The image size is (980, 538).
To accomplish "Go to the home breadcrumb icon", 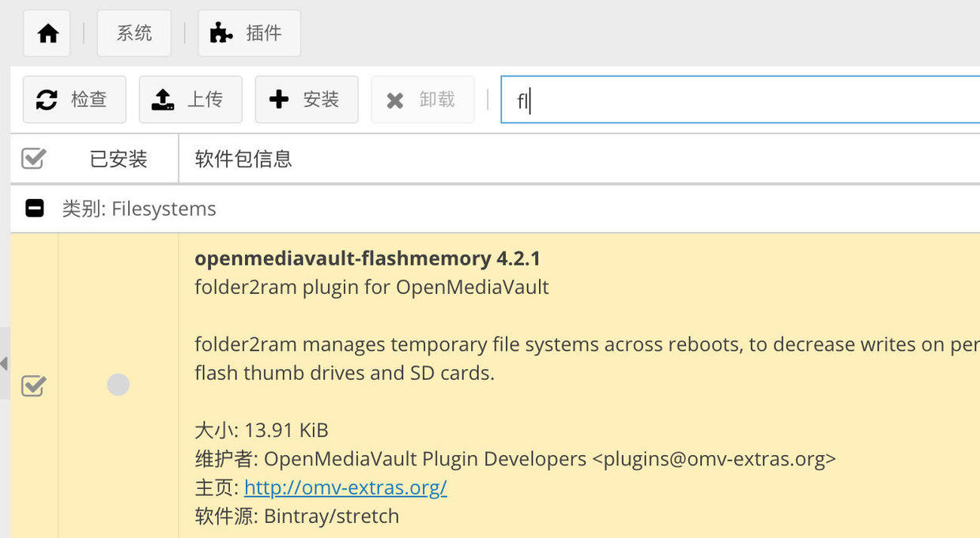I will [47, 33].
